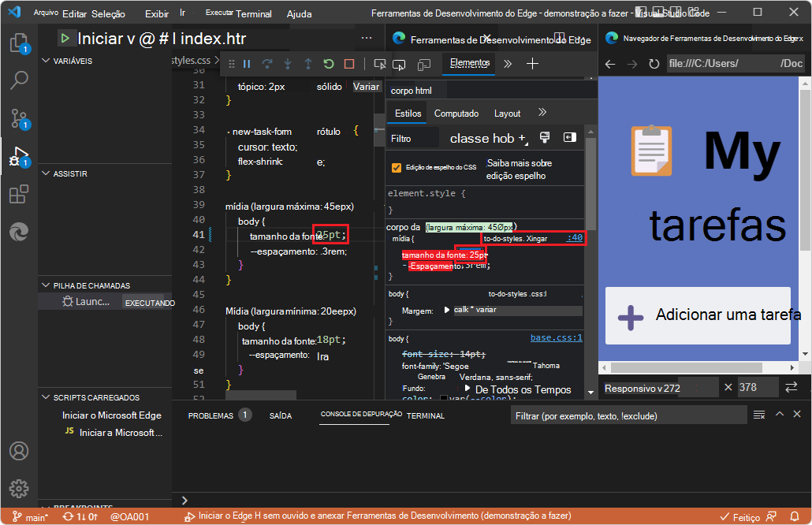Expand the Margem property triangle
812x525 pixels.
[x=447, y=310]
